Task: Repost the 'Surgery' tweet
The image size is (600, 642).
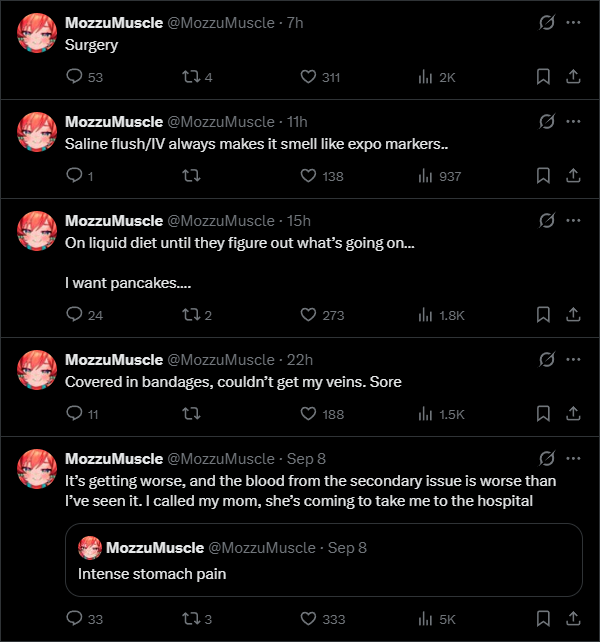Action: (197, 77)
